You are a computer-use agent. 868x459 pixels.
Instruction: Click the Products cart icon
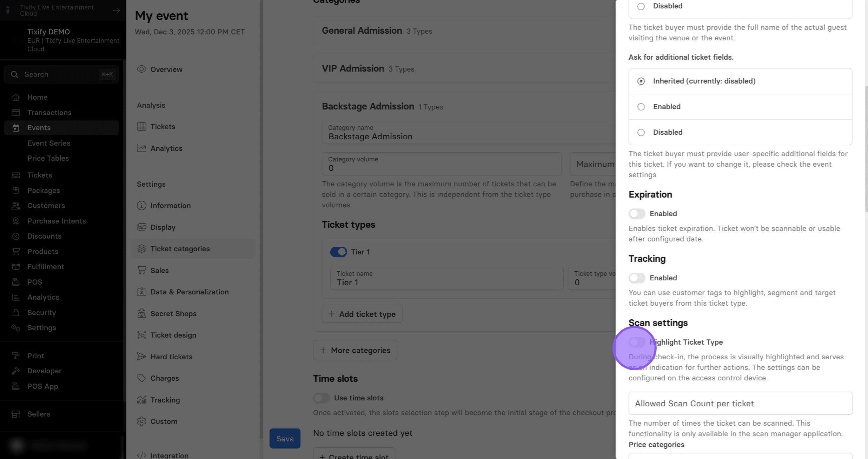pos(15,252)
